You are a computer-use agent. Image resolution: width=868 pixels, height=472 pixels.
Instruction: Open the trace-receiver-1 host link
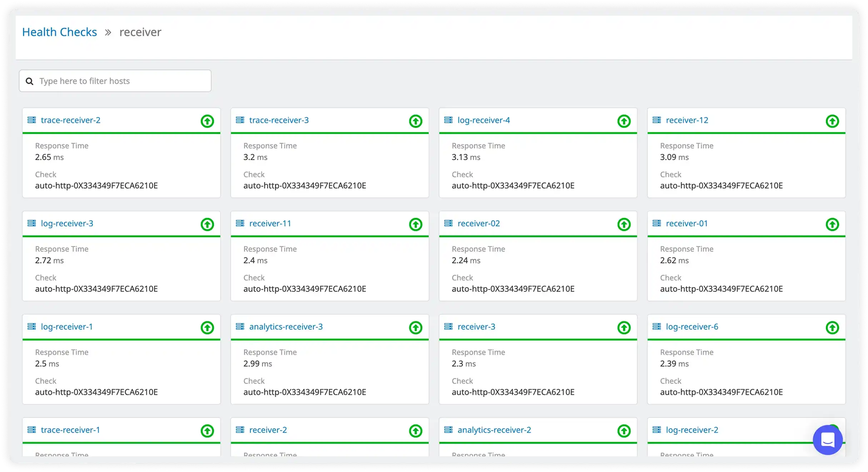tap(70, 430)
